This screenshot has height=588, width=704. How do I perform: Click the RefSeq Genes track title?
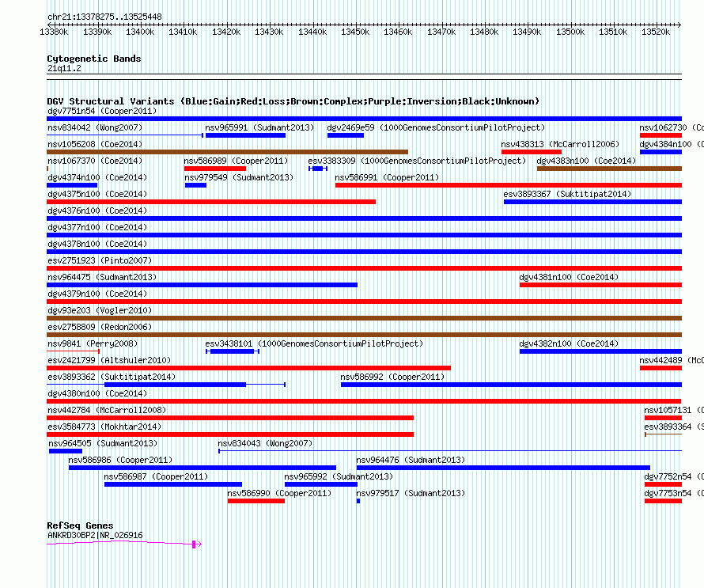tap(81, 525)
